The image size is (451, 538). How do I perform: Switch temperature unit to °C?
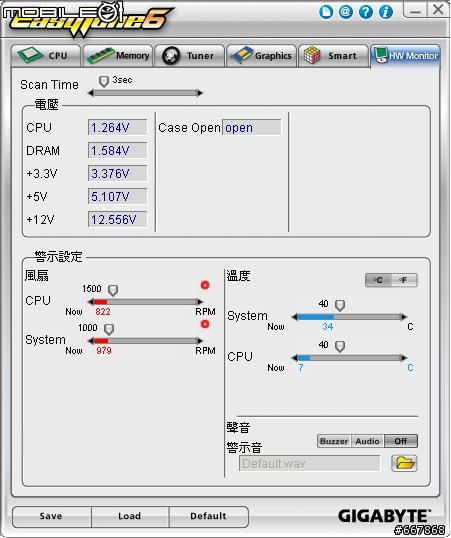click(x=378, y=280)
